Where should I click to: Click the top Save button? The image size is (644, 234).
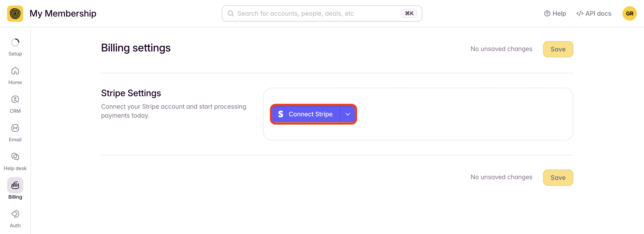tap(558, 49)
